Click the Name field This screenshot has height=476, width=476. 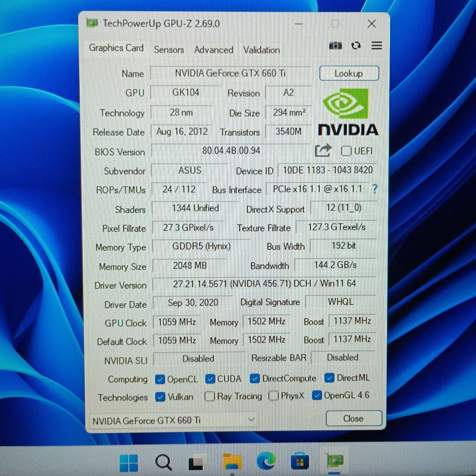pos(231,73)
